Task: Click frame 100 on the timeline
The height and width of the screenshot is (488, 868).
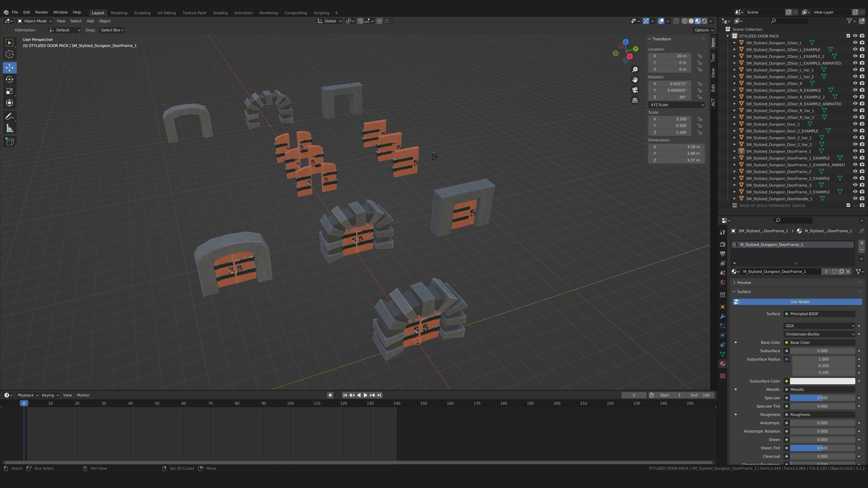Action: (290, 403)
